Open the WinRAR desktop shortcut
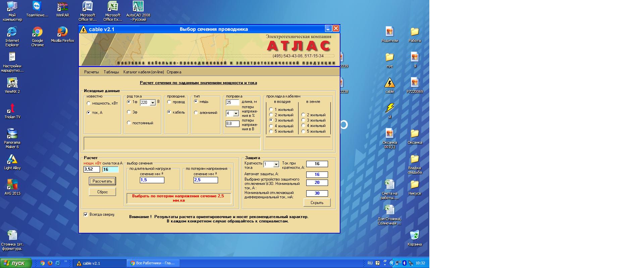Viewport: 644px width, 268px height. (62, 9)
